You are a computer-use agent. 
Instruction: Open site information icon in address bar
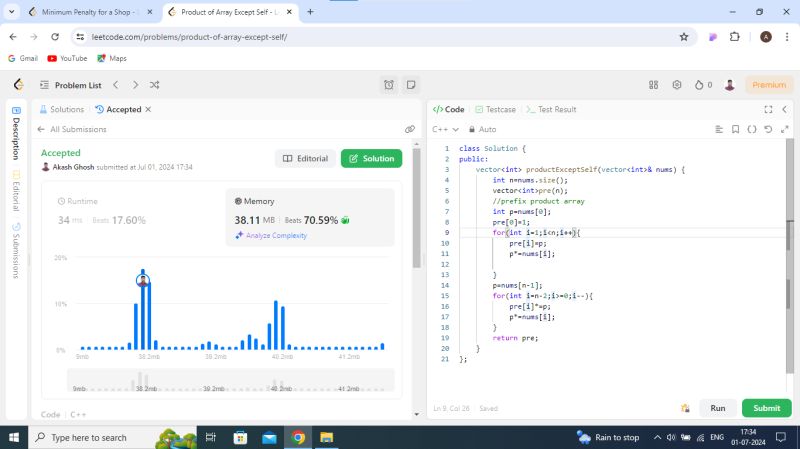coord(80,37)
